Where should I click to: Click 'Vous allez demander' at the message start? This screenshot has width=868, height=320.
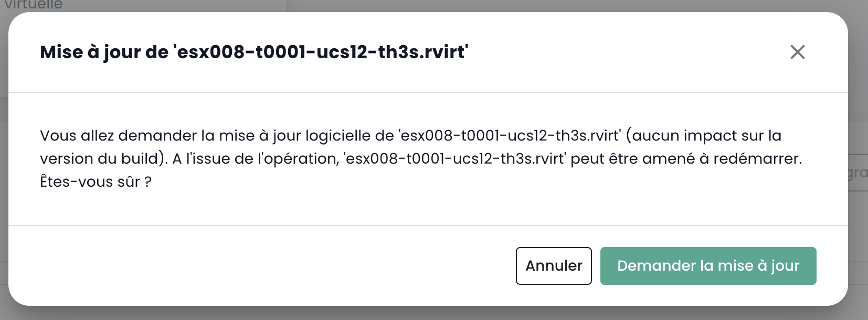pyautogui.click(x=77, y=135)
